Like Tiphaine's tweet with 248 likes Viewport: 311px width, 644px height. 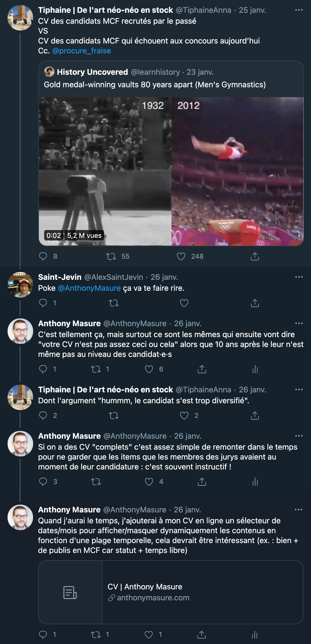(181, 257)
